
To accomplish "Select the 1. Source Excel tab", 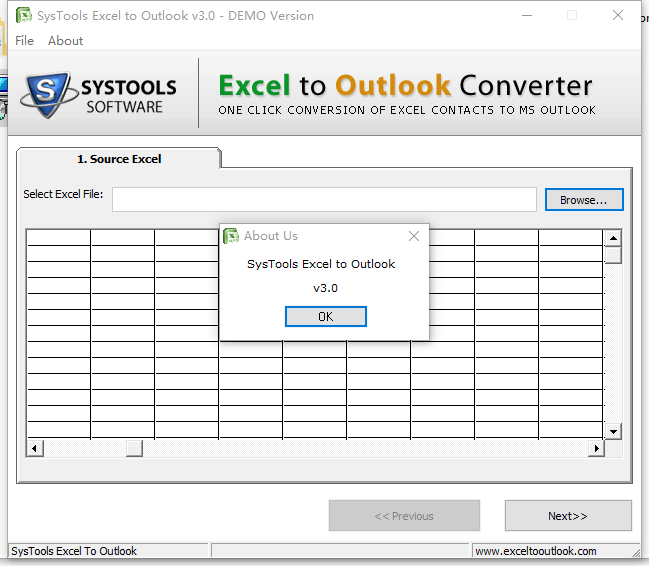I will click(119, 159).
